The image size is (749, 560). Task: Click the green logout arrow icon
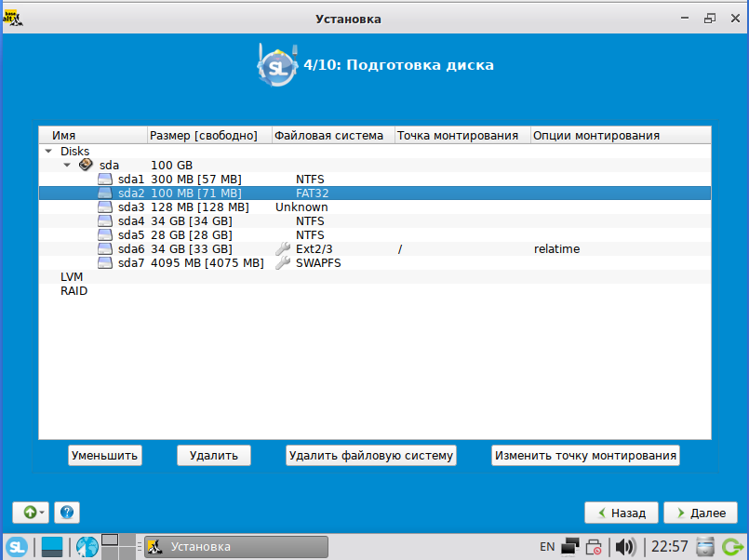733,547
